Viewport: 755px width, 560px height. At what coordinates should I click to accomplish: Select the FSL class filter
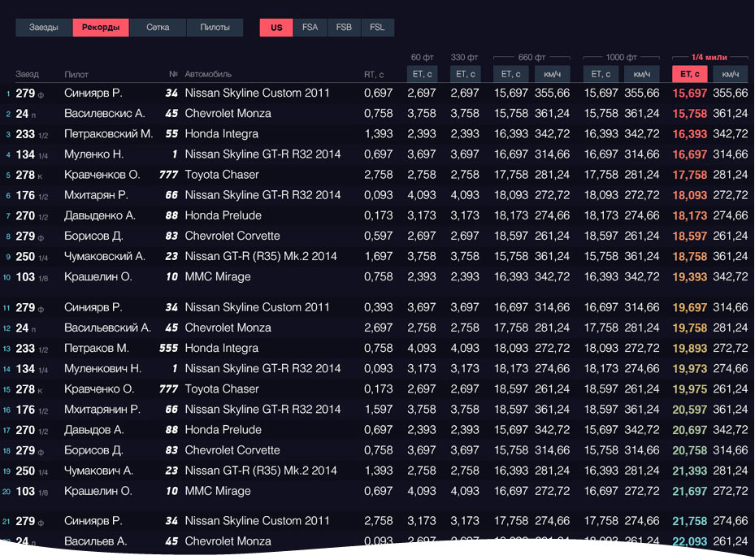(x=377, y=28)
